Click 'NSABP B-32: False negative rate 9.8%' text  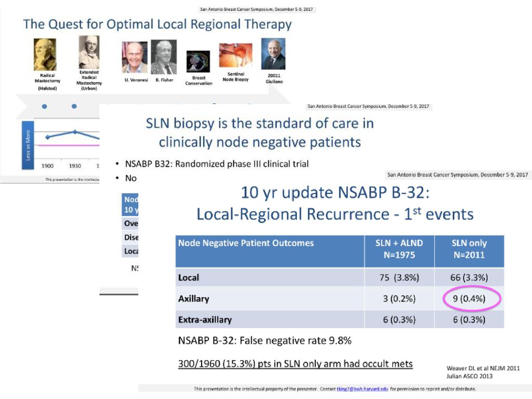pos(264,340)
